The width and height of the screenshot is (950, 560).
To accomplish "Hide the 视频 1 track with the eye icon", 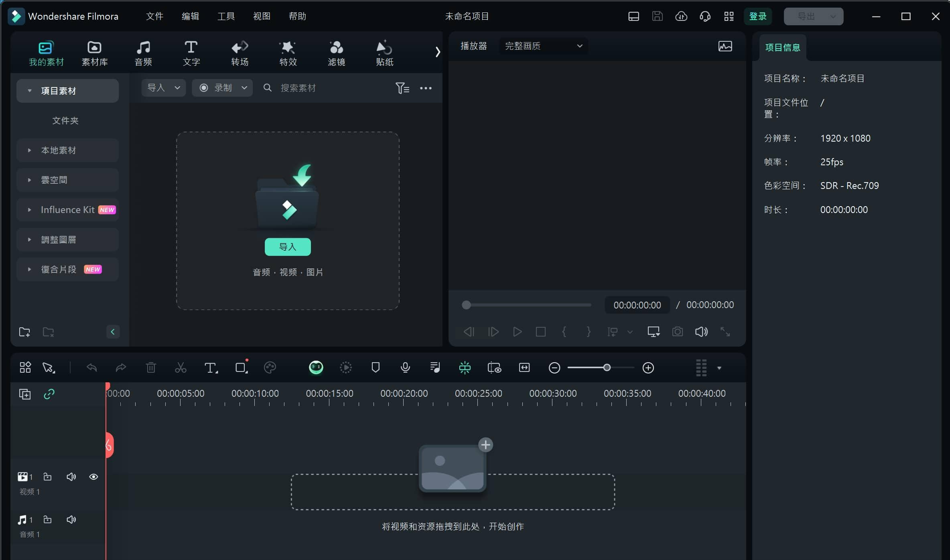I will pyautogui.click(x=93, y=477).
